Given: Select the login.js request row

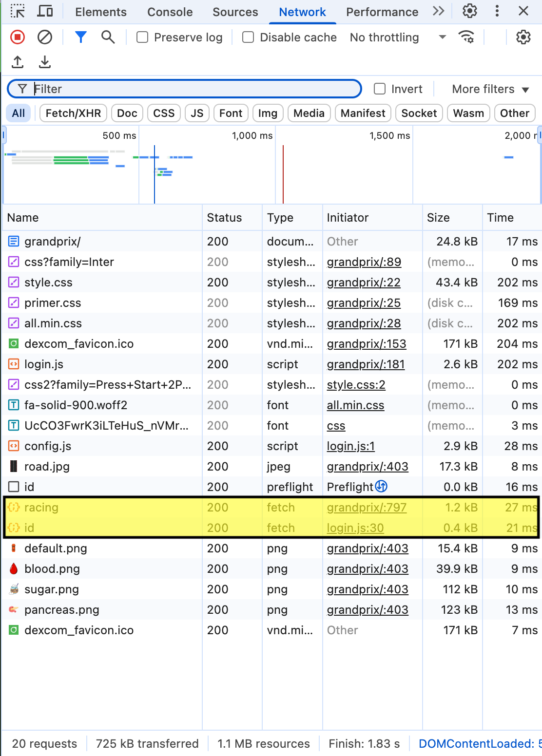Looking at the screenshot, I should pyautogui.click(x=272, y=364).
